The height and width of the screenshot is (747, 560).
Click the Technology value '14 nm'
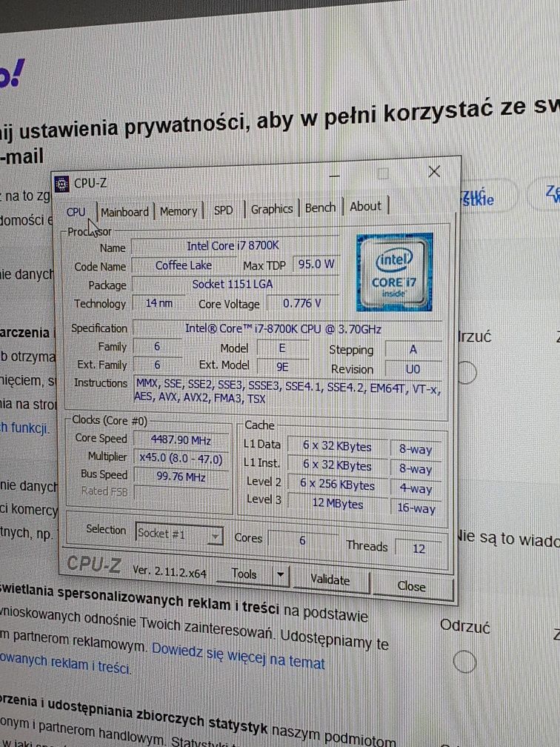coord(159,303)
